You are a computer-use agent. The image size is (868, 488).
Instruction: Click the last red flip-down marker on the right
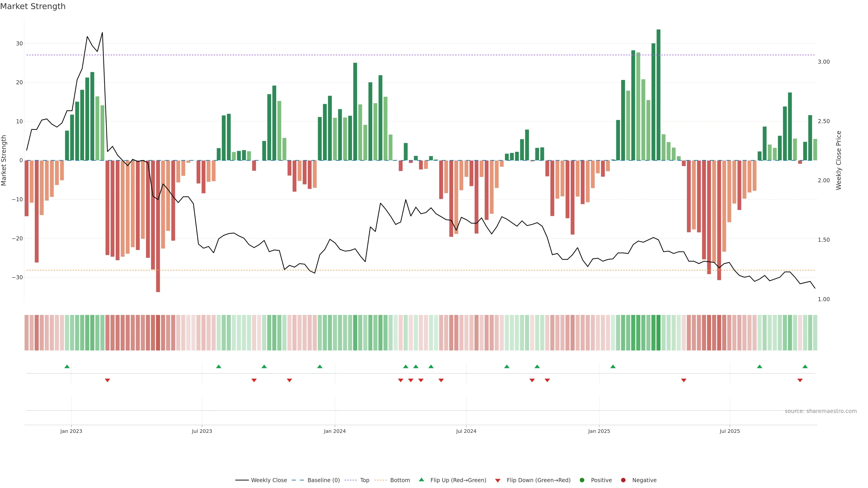click(800, 380)
